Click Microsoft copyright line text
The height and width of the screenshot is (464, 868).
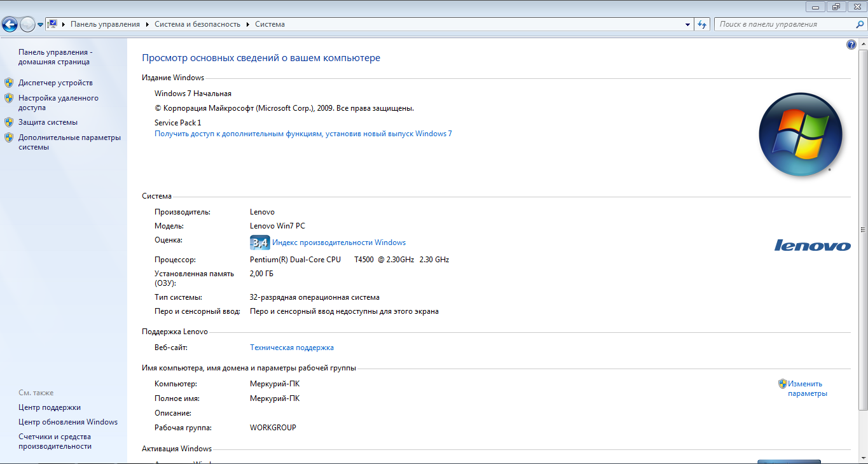click(x=284, y=108)
